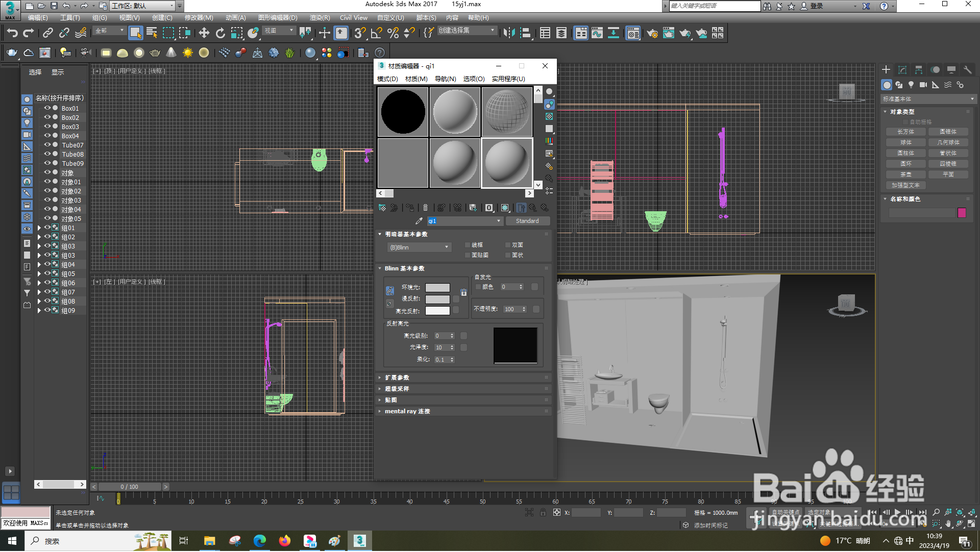980x552 pixels.
Task: Toggle the ambient-diffuse lock icon
Action: [x=463, y=293]
